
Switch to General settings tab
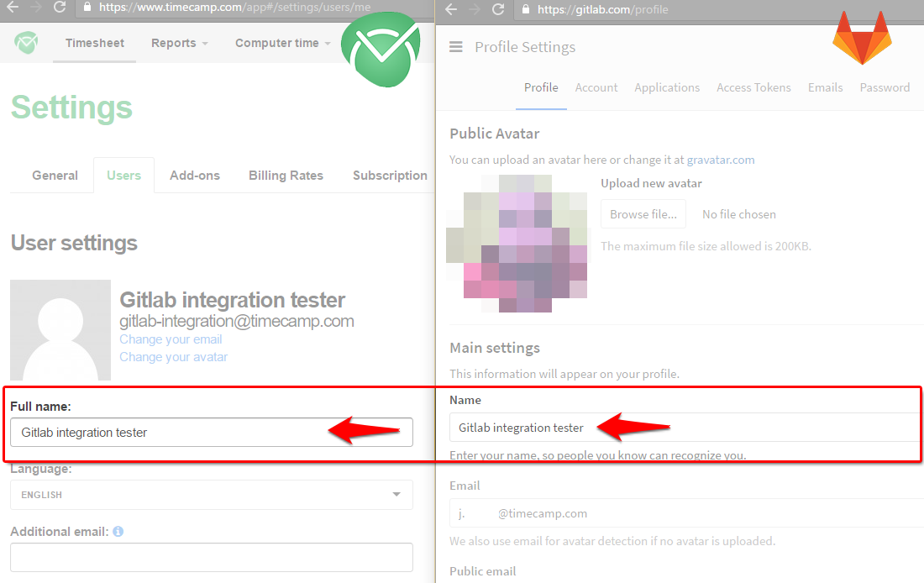55,175
